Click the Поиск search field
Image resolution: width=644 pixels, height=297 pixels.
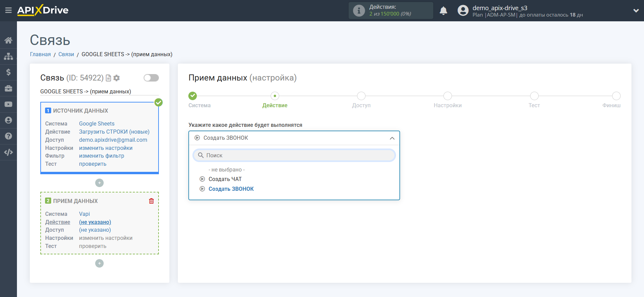pos(294,155)
